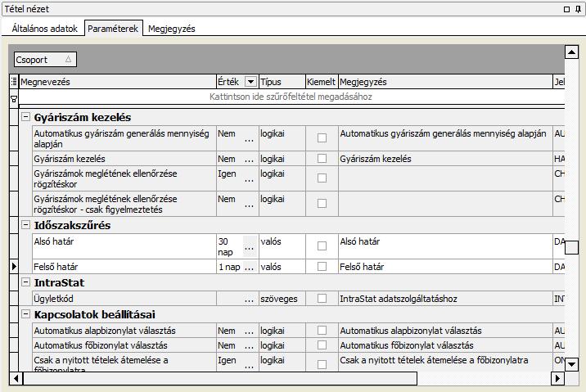586x392 pixels.
Task: Click the 'IntraStat adatszolgáltatáshoz' note cell
Action: (x=445, y=299)
